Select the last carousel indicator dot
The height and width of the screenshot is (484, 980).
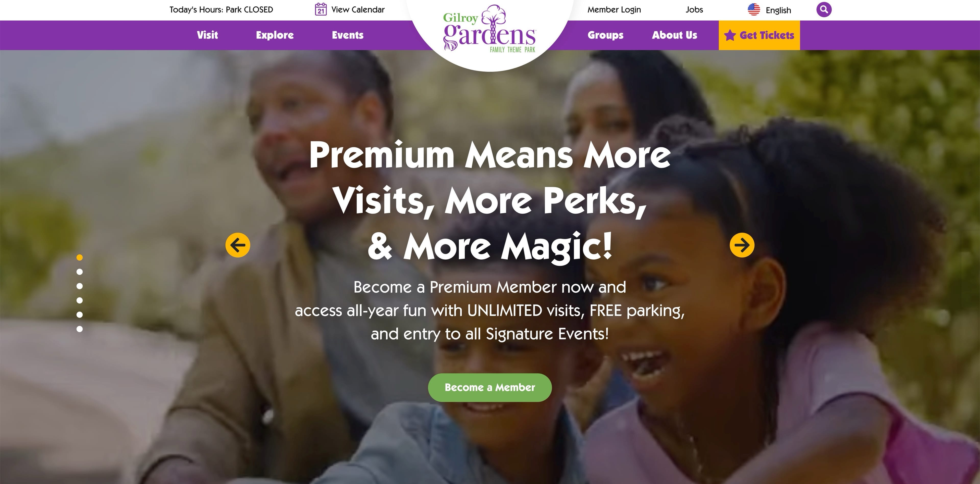click(80, 329)
